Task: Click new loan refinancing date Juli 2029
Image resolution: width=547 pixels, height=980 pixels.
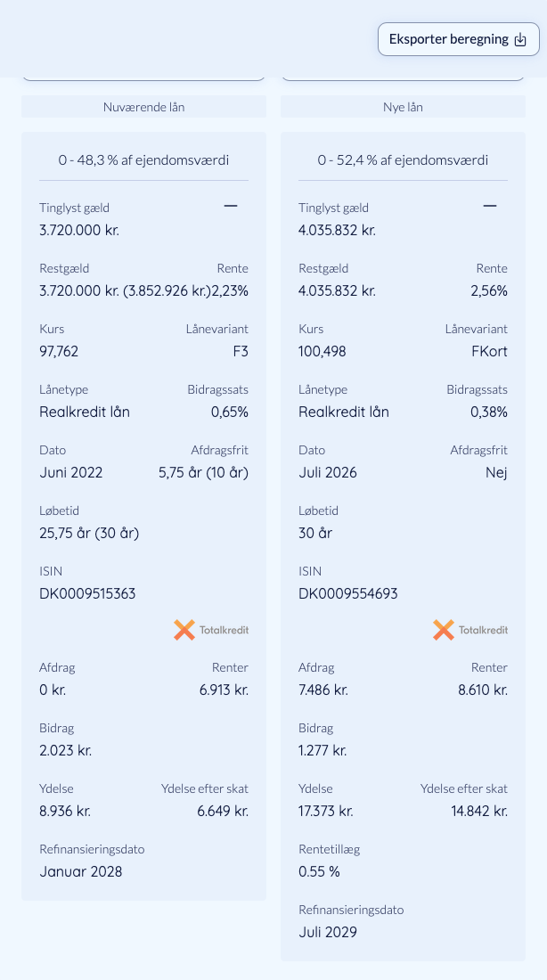Action: tap(328, 933)
